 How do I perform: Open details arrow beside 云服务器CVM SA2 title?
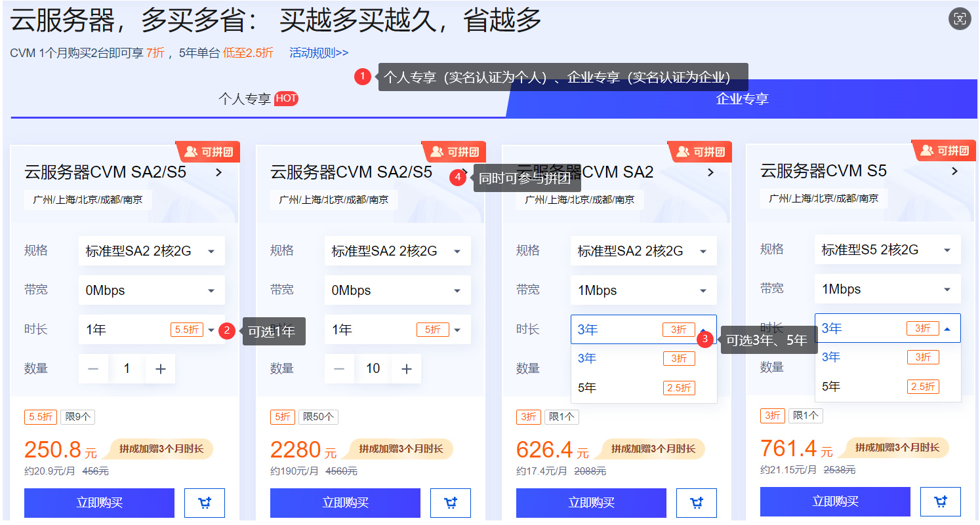pyautogui.click(x=711, y=172)
